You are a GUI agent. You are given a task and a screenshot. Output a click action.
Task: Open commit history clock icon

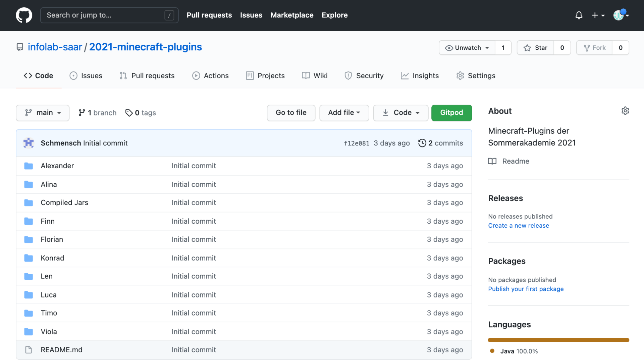[422, 143]
